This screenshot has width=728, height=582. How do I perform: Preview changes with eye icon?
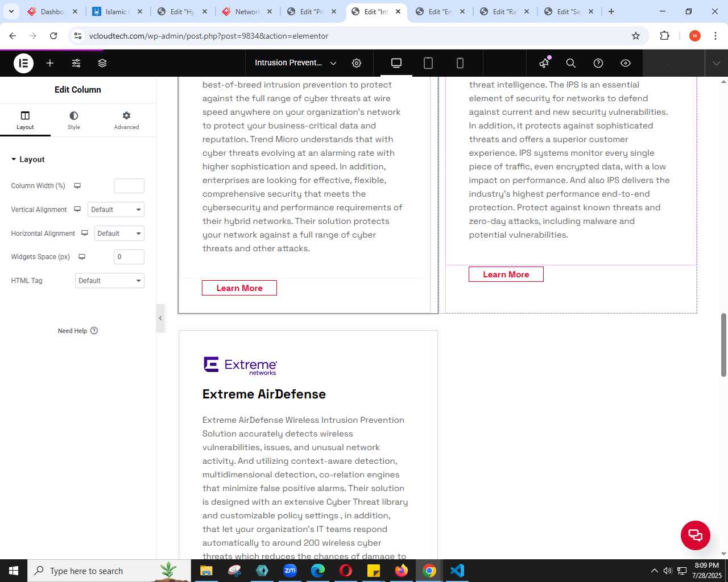(x=626, y=63)
